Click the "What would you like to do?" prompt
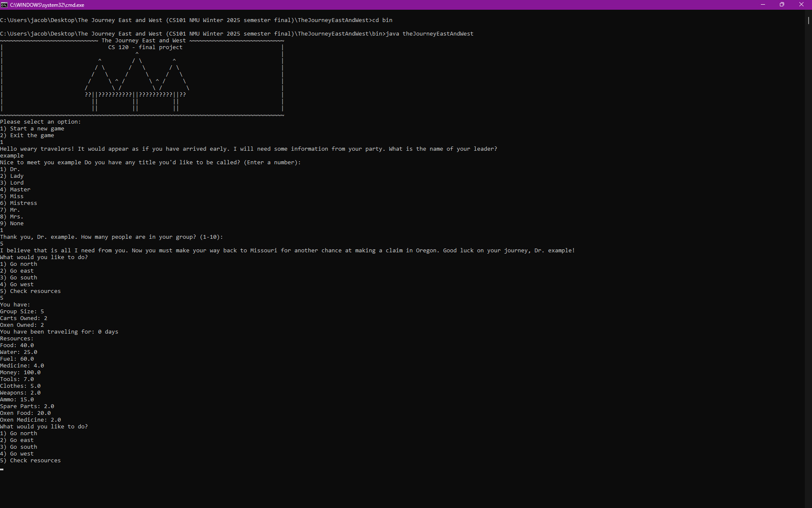 point(44,426)
